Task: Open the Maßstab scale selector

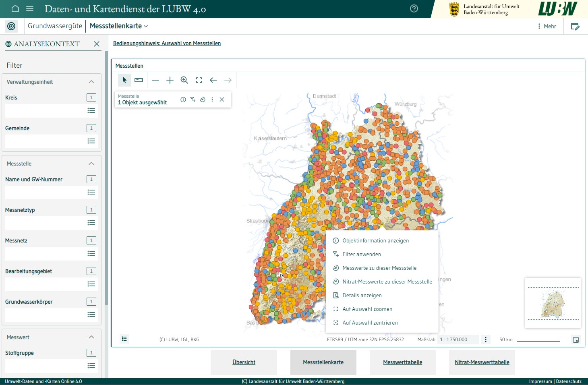Action: pos(458,339)
